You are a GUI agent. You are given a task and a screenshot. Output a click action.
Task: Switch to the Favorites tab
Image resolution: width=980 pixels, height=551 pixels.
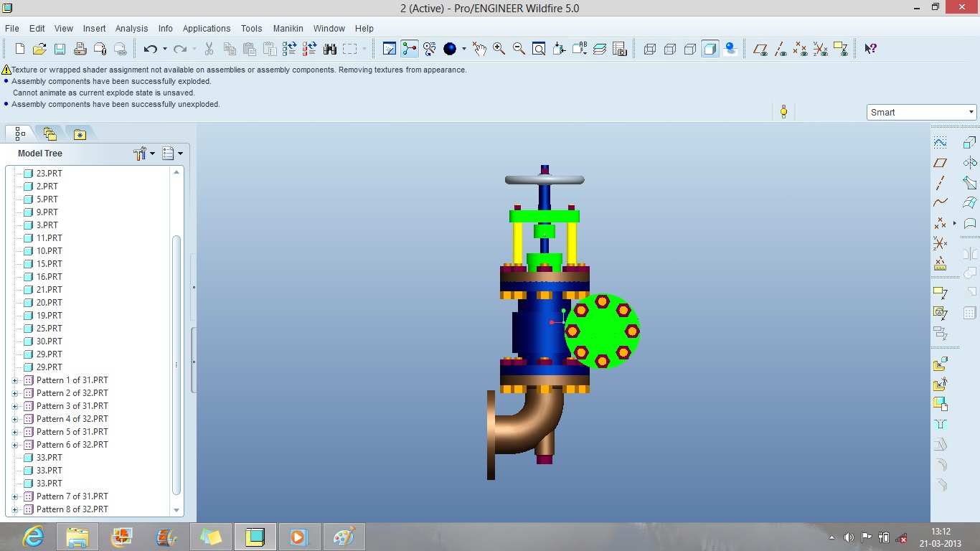point(80,133)
